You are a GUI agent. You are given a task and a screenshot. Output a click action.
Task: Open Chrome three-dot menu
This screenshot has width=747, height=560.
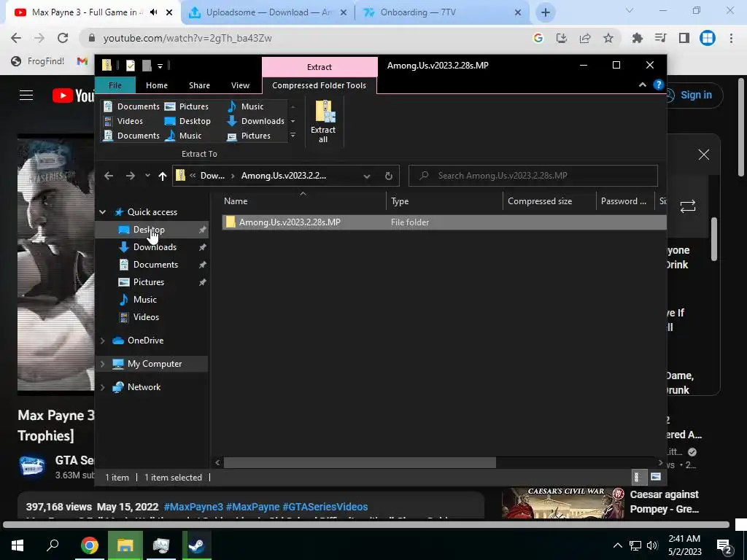pyautogui.click(x=731, y=38)
